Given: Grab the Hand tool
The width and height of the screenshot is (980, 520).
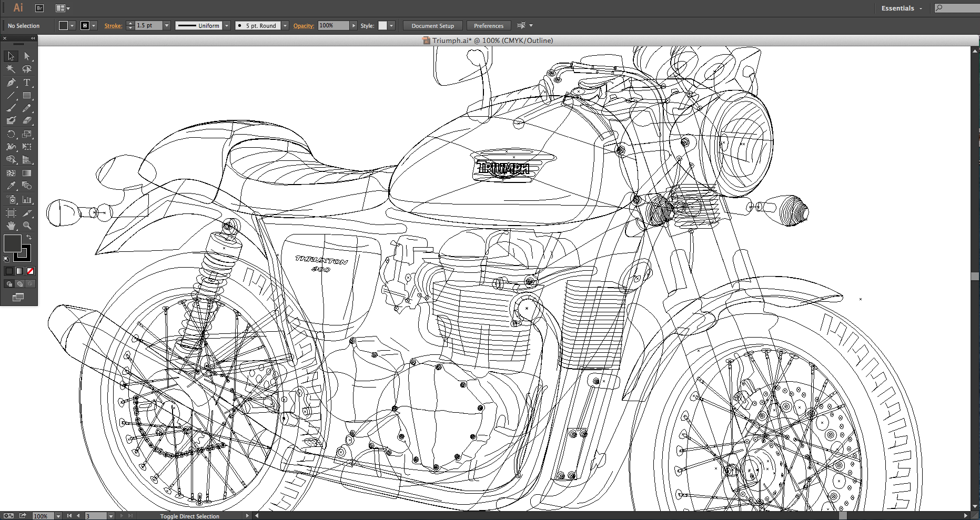Looking at the screenshot, I should click(11, 225).
